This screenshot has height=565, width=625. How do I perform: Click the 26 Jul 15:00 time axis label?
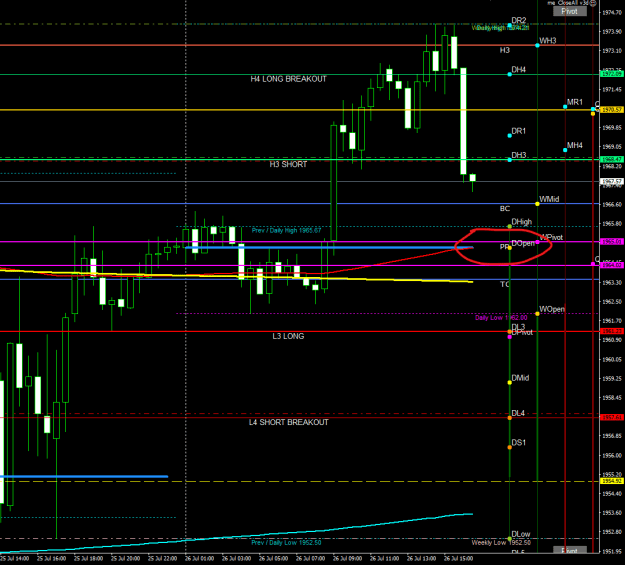[458, 559]
